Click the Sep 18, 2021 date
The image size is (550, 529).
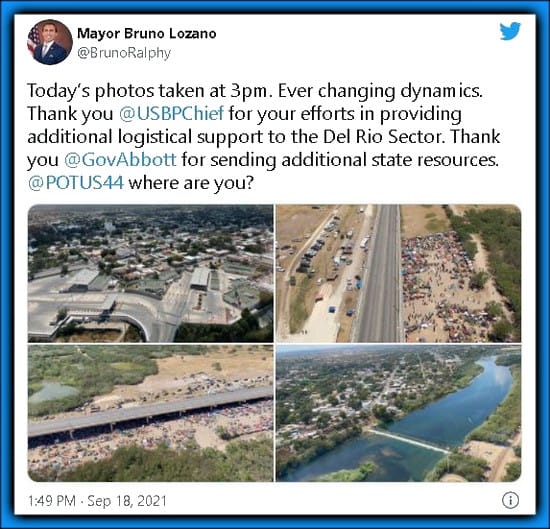(127, 501)
